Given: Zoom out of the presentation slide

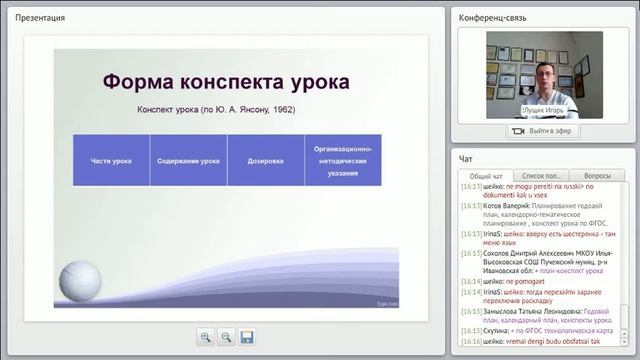Looking at the screenshot, I should pos(226,337).
